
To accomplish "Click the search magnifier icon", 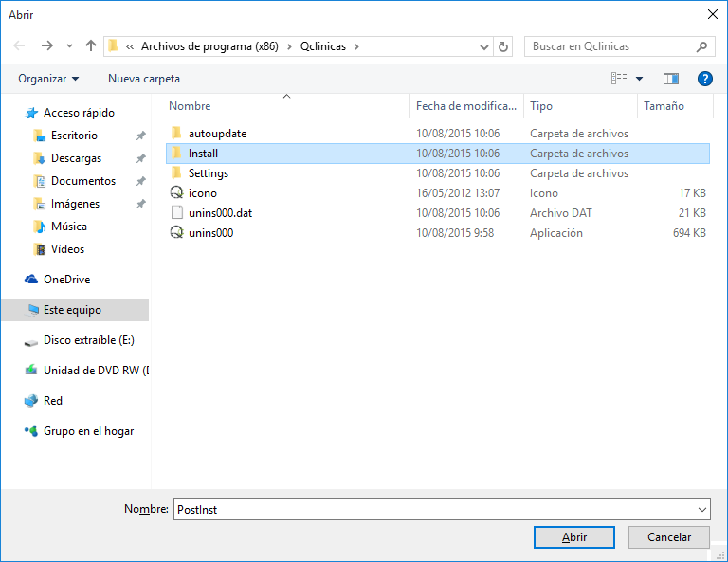I will pos(701,45).
